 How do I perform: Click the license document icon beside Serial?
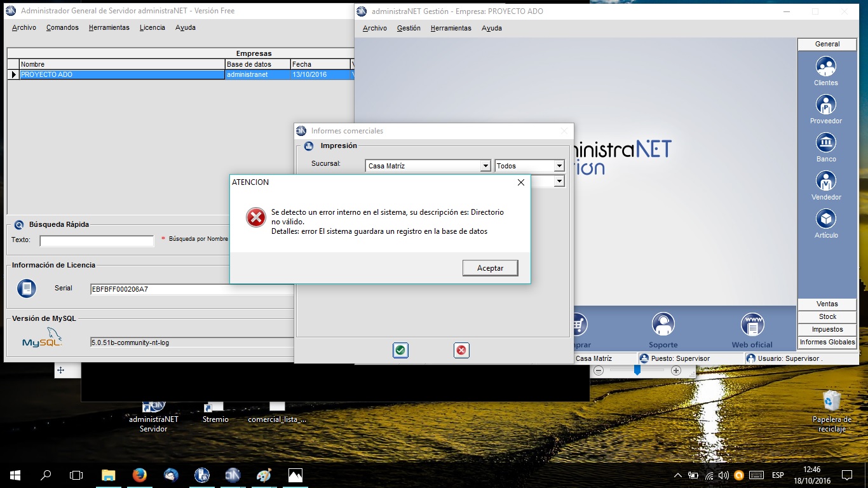26,288
